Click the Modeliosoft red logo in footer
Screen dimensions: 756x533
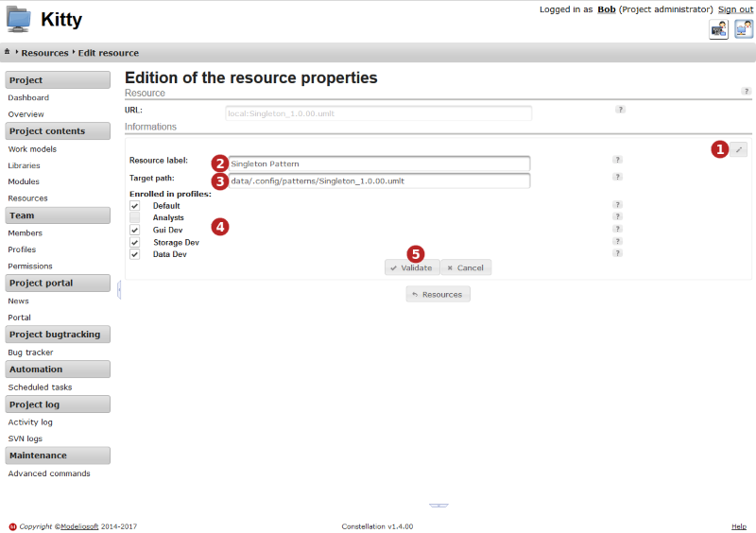(13, 526)
